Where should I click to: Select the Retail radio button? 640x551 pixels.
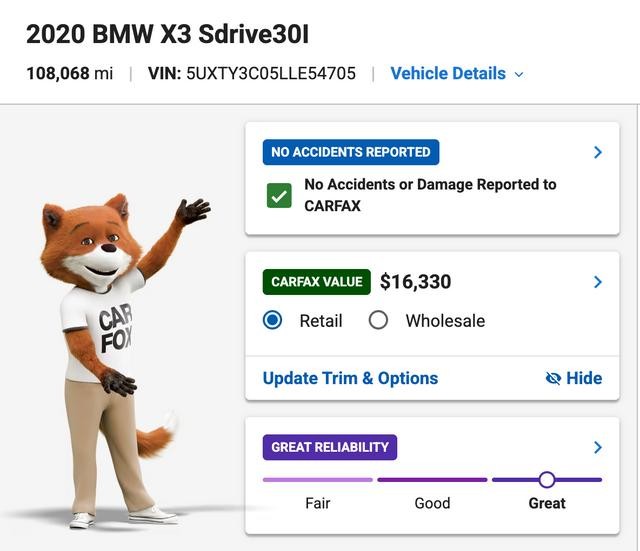click(273, 320)
